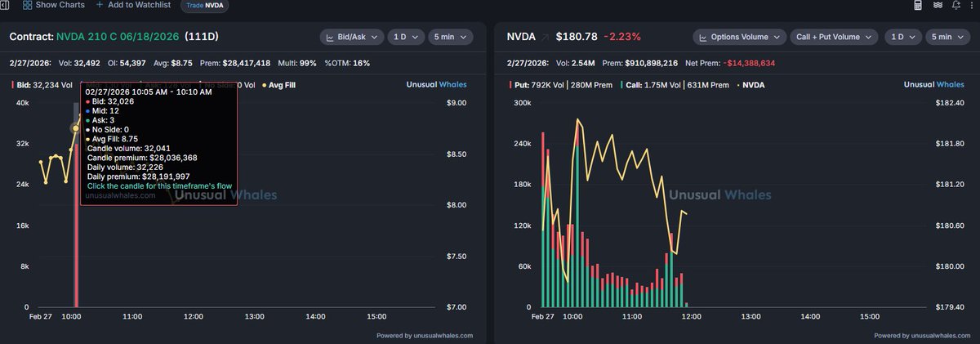Toggle the Put volume legend series
Screen dimensions: 980x344
pyautogui.click(x=563, y=84)
